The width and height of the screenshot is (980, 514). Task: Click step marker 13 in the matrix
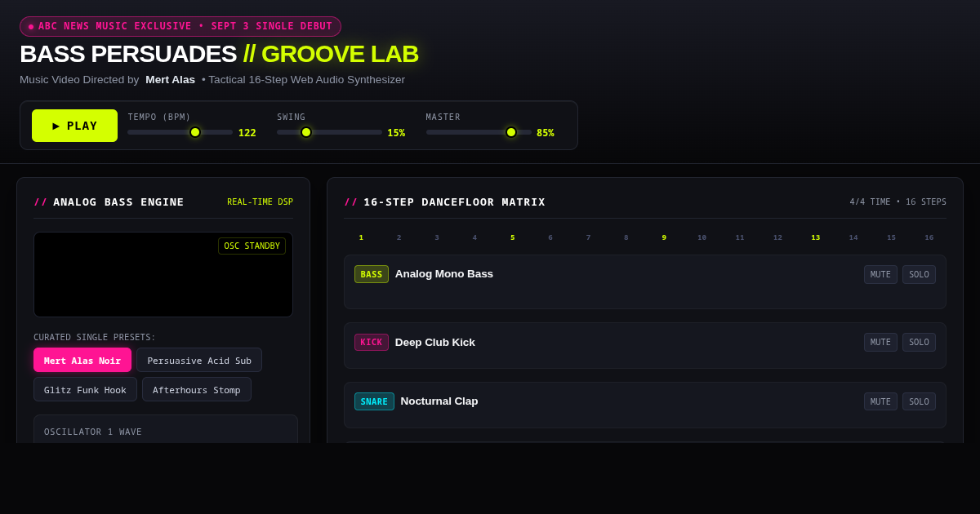815,237
